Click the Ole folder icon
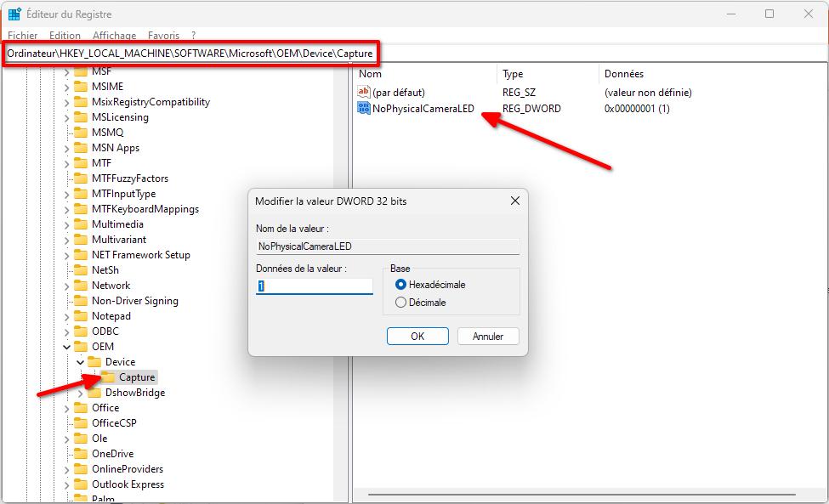The height and width of the screenshot is (504, 829). 81,439
